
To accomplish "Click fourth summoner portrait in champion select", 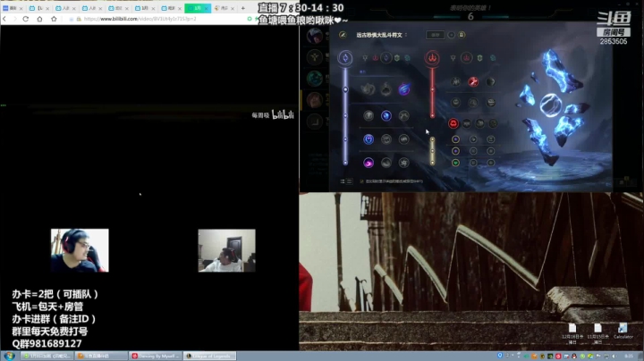I will click(x=315, y=100).
